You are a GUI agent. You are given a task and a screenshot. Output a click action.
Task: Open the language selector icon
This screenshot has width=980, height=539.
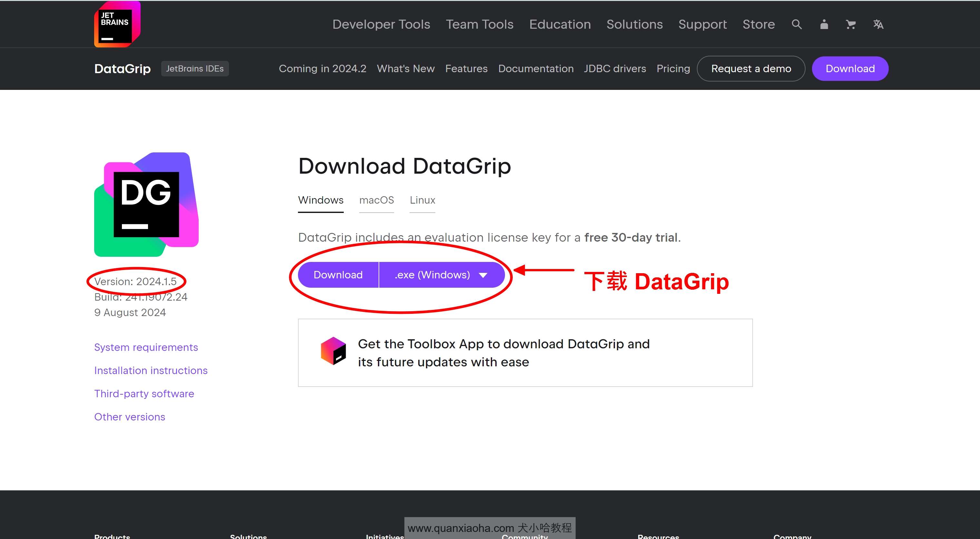(x=878, y=24)
